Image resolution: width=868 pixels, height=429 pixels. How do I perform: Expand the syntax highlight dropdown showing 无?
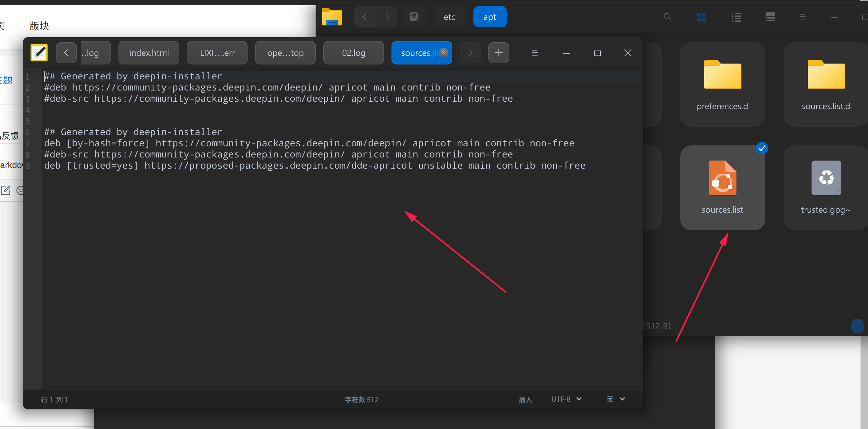coord(615,399)
